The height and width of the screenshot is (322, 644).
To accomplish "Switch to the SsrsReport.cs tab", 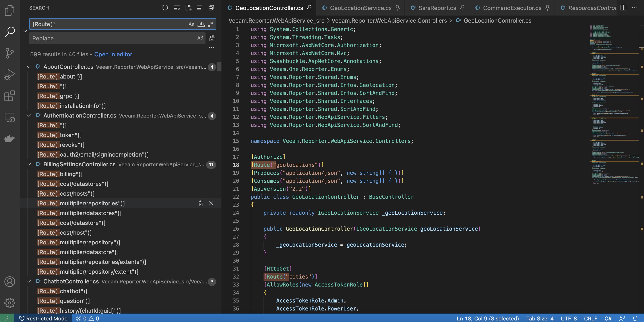I will (437, 8).
